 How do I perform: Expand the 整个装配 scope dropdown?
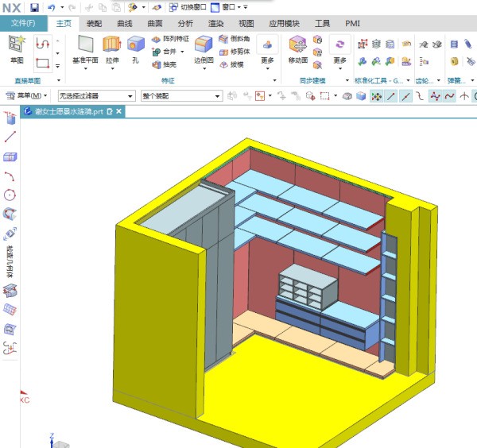click(180, 96)
